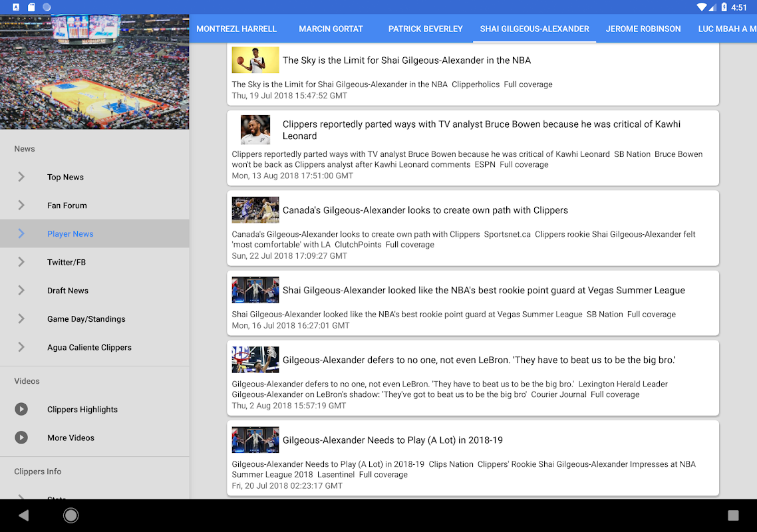Open Game Day/Standings
The height and width of the screenshot is (532, 757).
coord(94,319)
